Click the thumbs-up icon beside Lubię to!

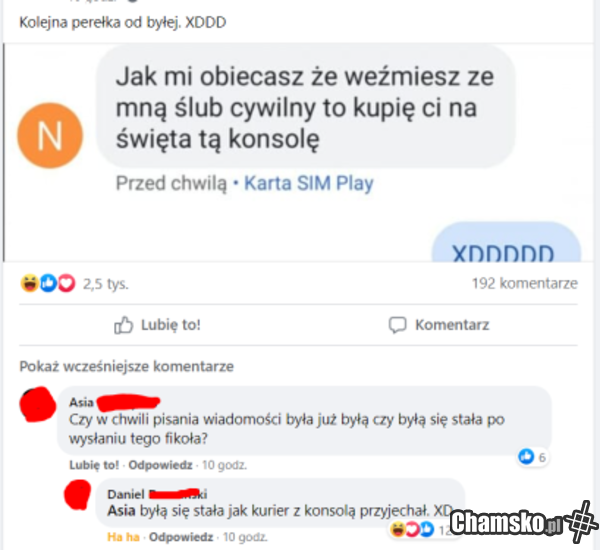[123, 325]
